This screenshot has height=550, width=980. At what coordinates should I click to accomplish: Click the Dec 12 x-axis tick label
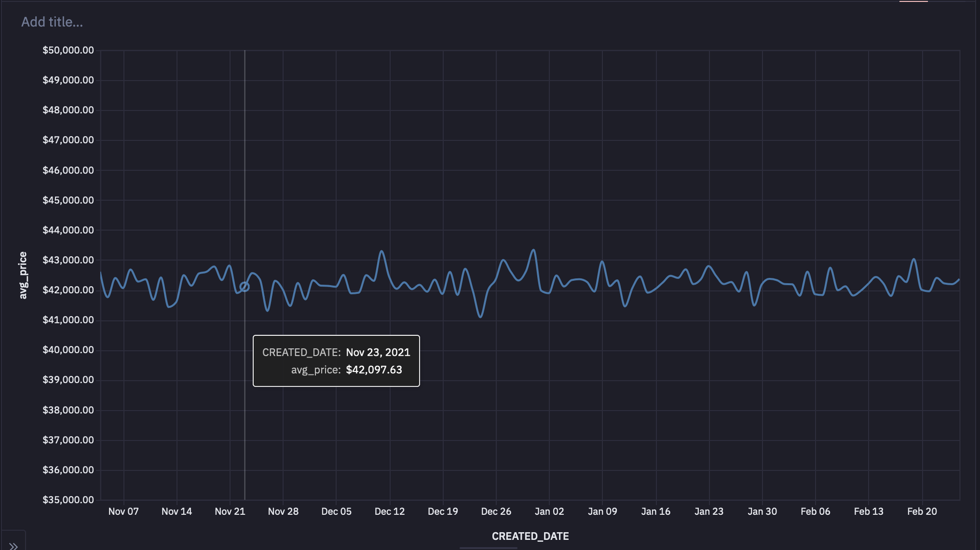[390, 511]
